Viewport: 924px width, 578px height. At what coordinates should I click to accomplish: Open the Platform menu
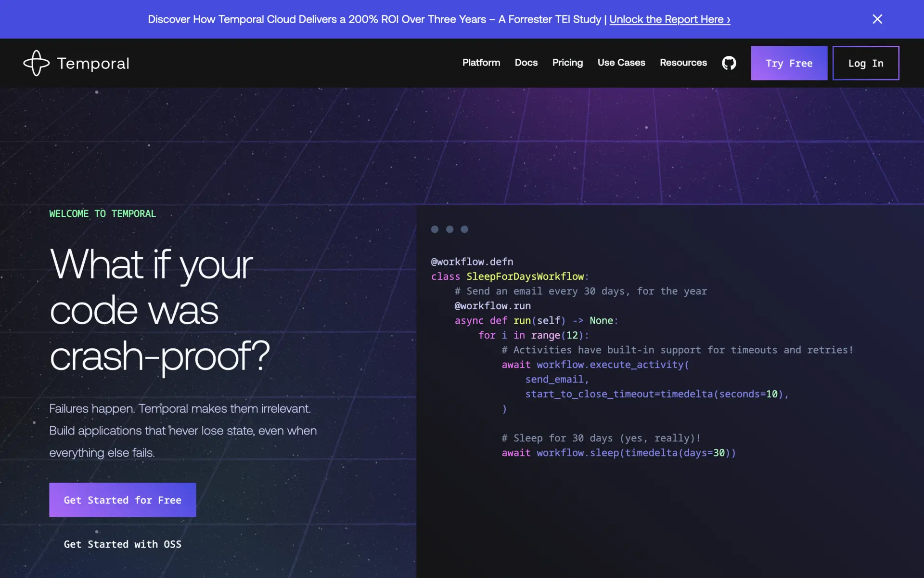point(481,63)
